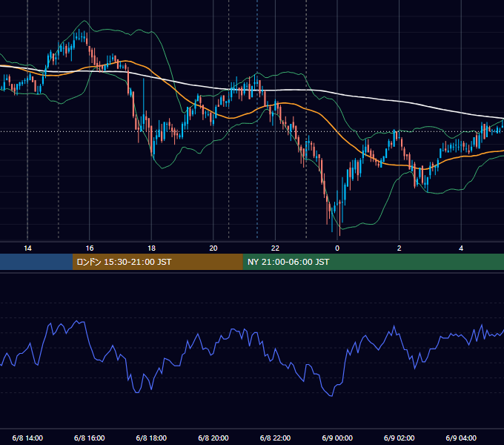
Task: Click the 6/8 18:00 date label
Action: click(x=151, y=438)
